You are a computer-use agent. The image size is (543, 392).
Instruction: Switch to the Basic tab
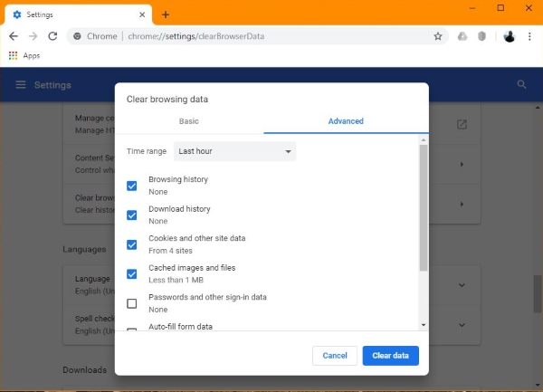(x=189, y=121)
